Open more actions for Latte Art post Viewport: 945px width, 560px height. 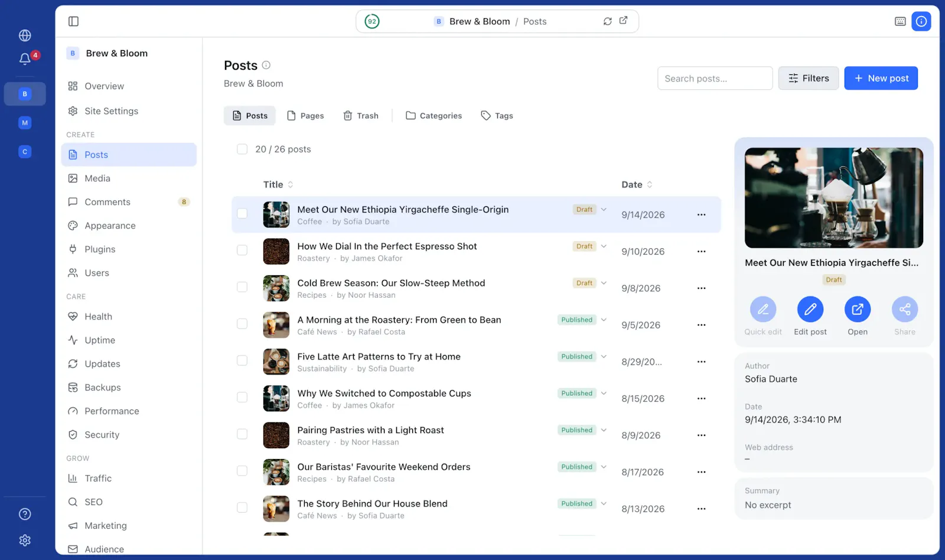(x=701, y=362)
